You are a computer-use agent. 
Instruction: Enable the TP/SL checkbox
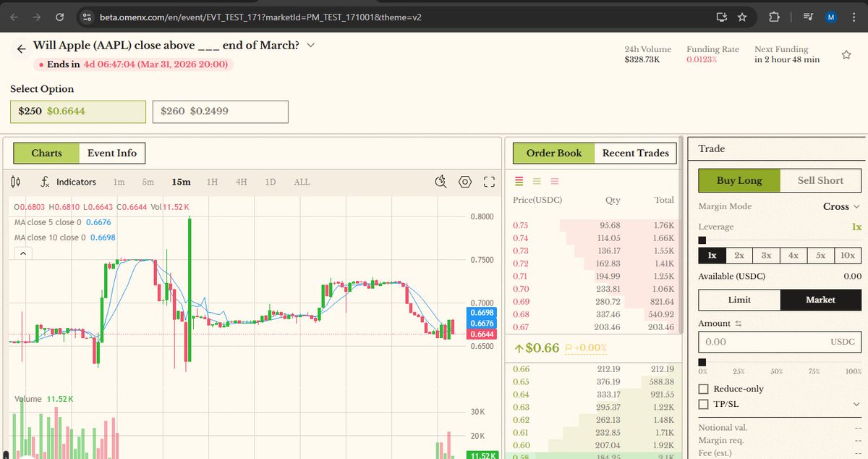(x=704, y=404)
